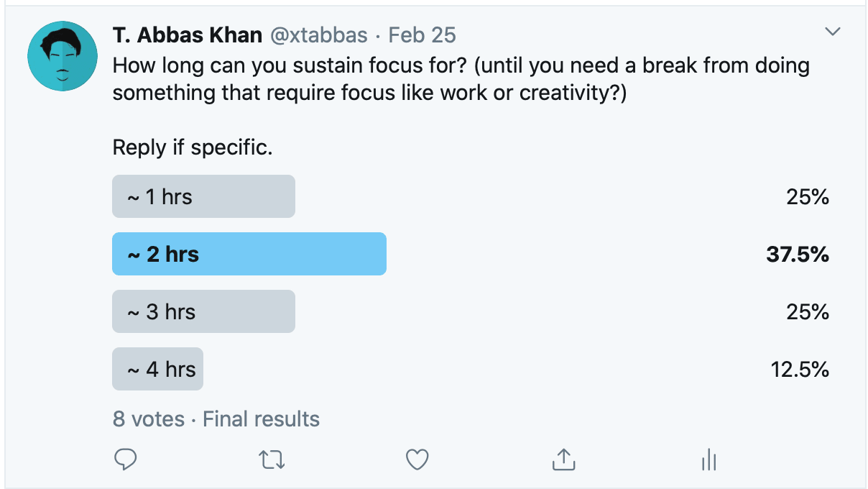Open the Feb 25 timestamp link
The height and width of the screenshot is (489, 868).
(x=423, y=35)
